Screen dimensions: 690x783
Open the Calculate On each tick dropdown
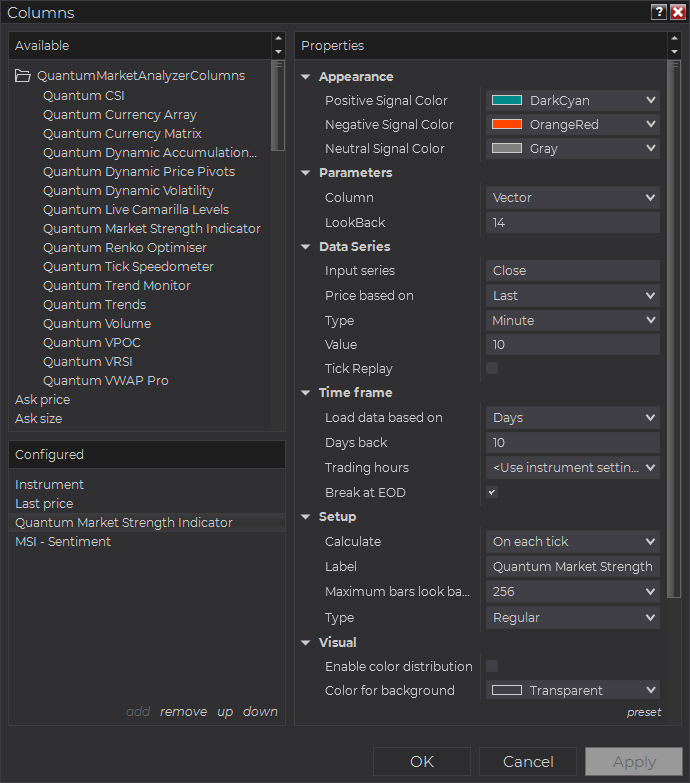573,542
